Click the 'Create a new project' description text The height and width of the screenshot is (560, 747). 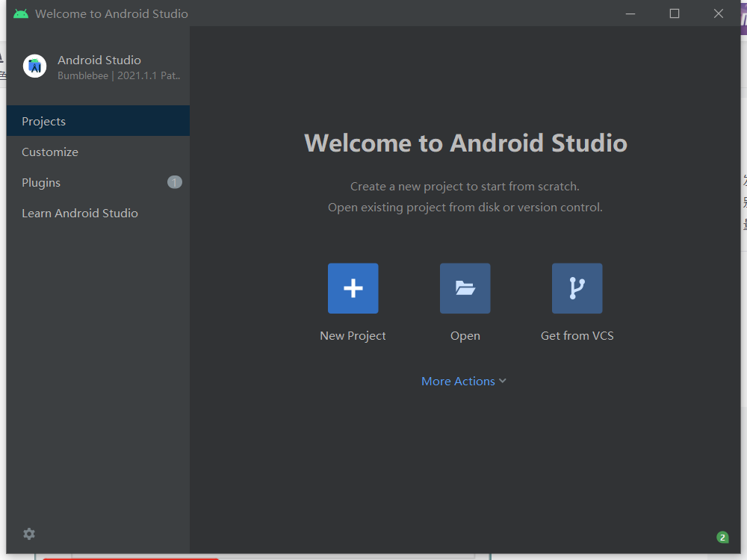[465, 186]
